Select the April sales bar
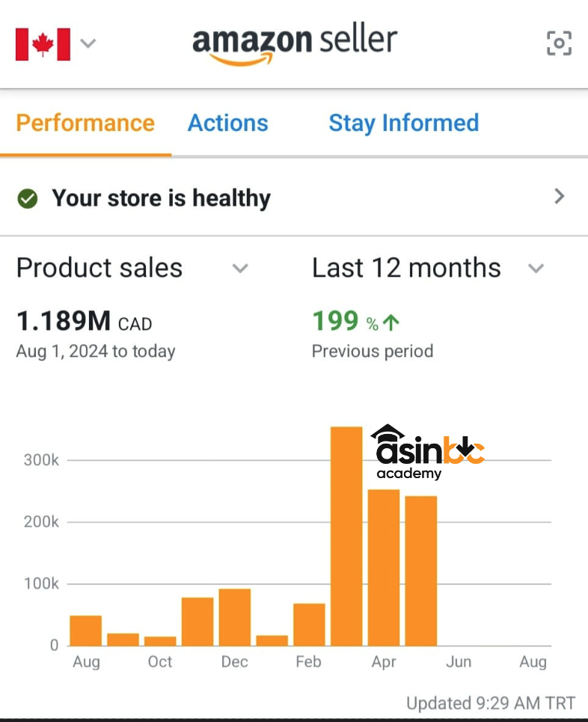The width and height of the screenshot is (588, 722). tap(384, 567)
